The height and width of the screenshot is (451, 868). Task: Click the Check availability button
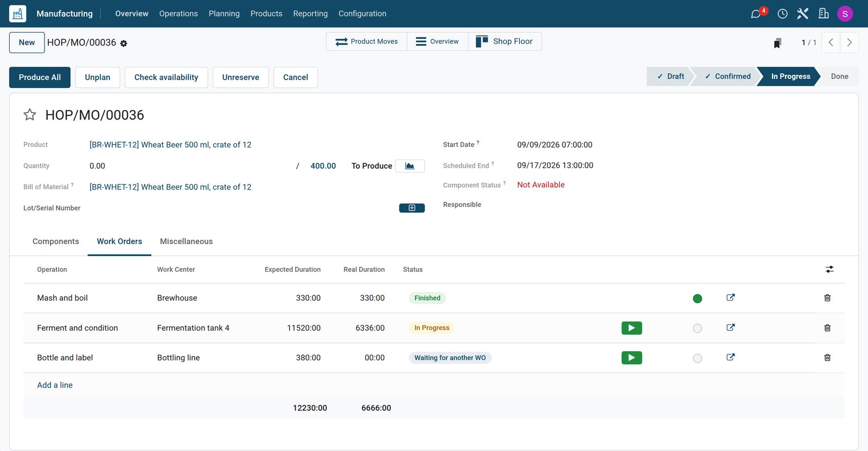[x=166, y=78]
